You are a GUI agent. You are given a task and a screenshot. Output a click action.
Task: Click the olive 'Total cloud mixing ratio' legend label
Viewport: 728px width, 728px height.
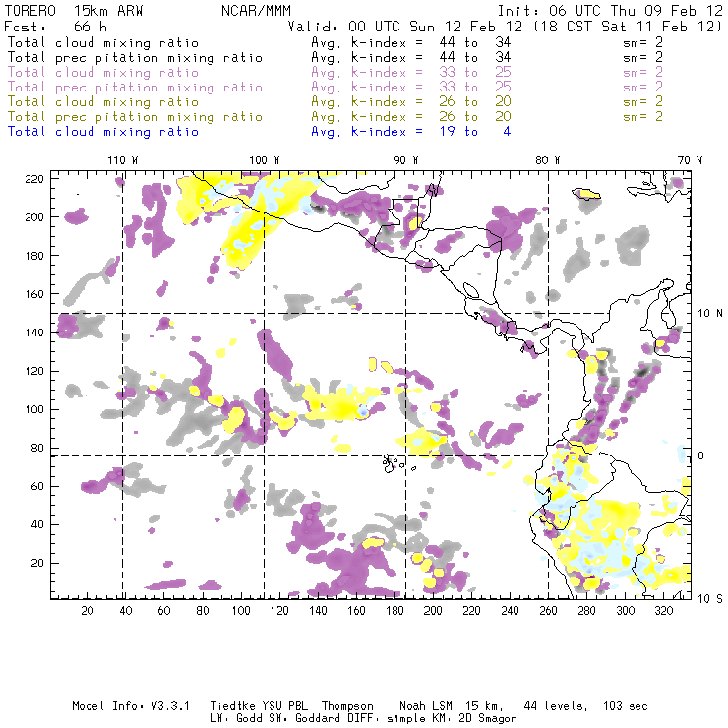[103, 101]
